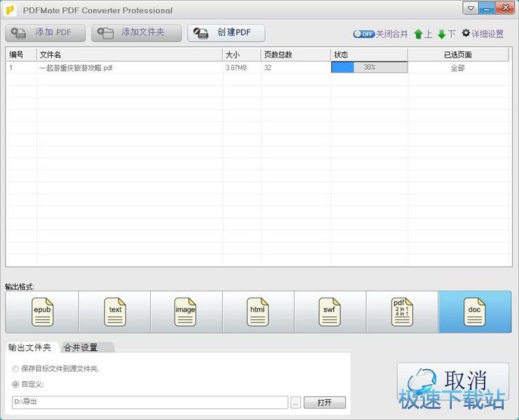Switch to Output Folder (输出文件夹) tab
519x420 pixels.
(30, 347)
